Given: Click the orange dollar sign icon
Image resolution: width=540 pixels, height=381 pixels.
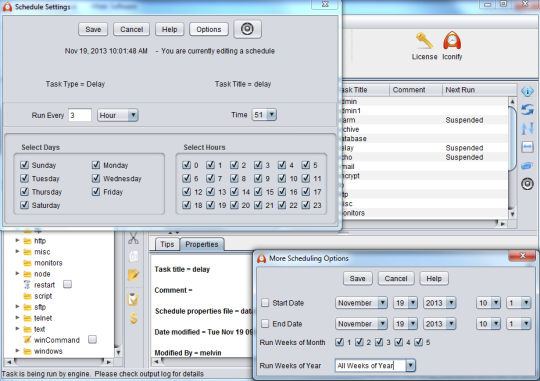Looking at the screenshot, I should [x=134, y=318].
